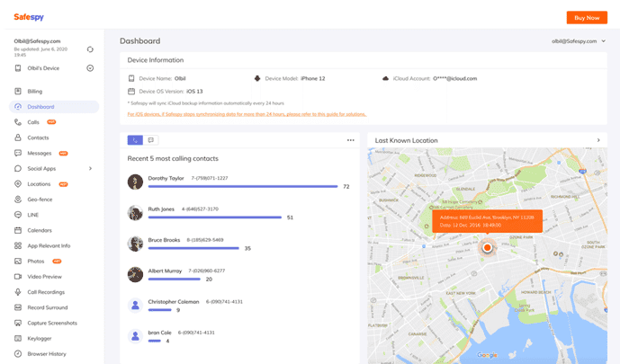This screenshot has height=364, width=620.
Task: Click the Calendars icon
Action: pos(18,230)
